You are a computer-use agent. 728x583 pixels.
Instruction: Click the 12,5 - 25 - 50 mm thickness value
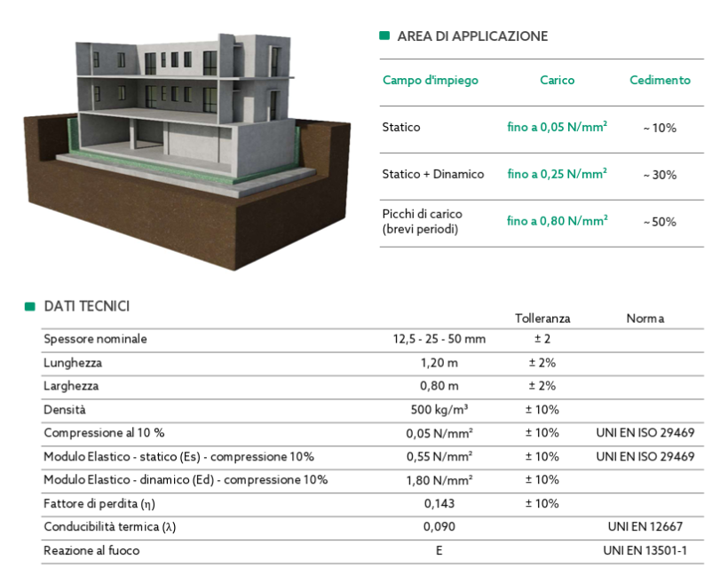click(439, 339)
